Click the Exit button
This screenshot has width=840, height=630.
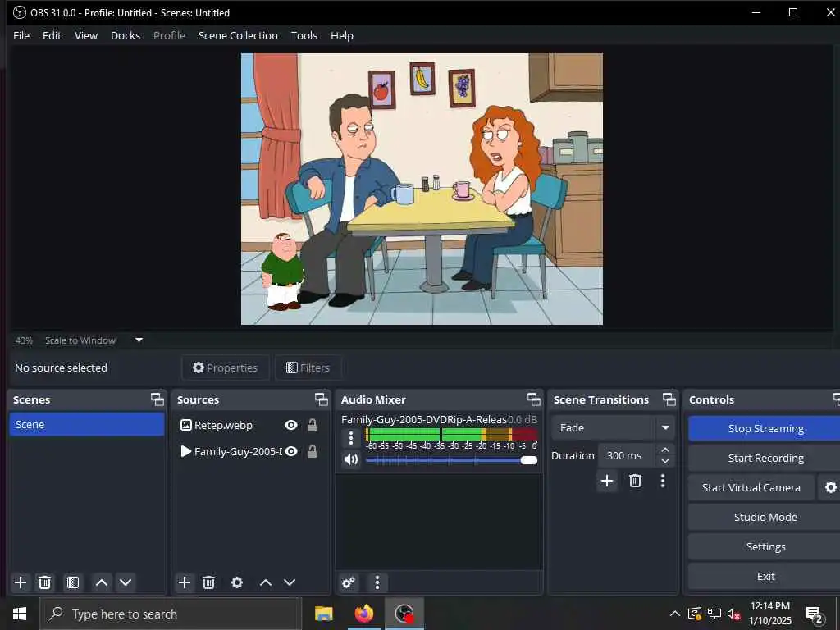click(765, 576)
